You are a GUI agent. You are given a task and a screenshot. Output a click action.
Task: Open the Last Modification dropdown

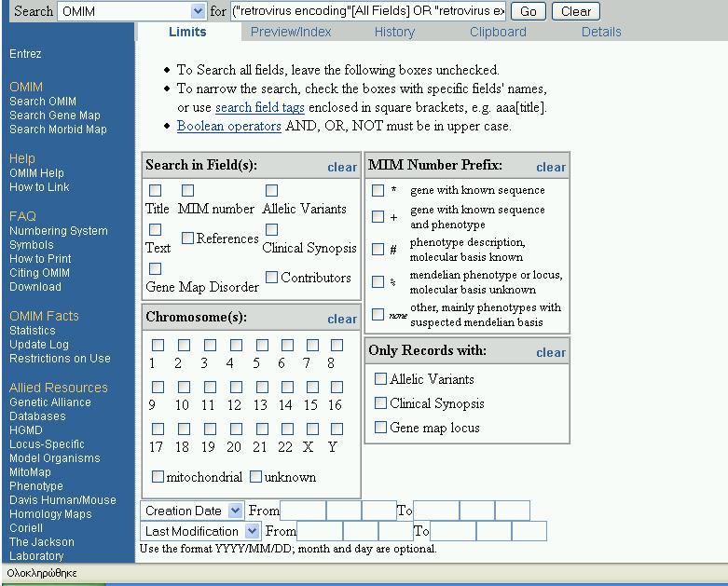pos(199,531)
